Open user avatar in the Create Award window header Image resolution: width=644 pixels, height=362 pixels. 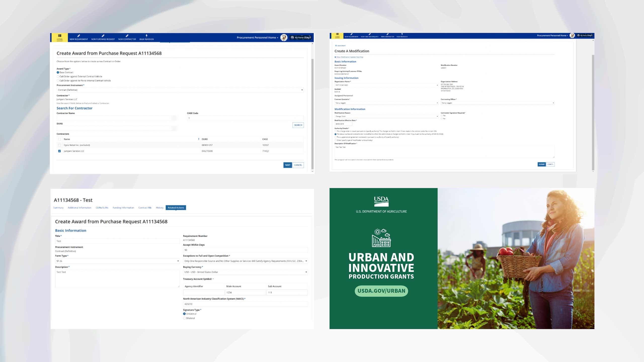click(284, 37)
